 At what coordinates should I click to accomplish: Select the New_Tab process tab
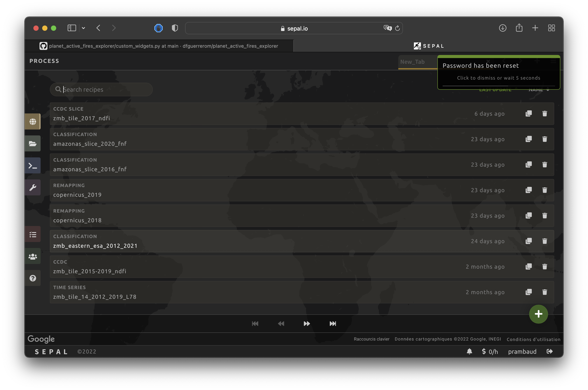click(412, 62)
